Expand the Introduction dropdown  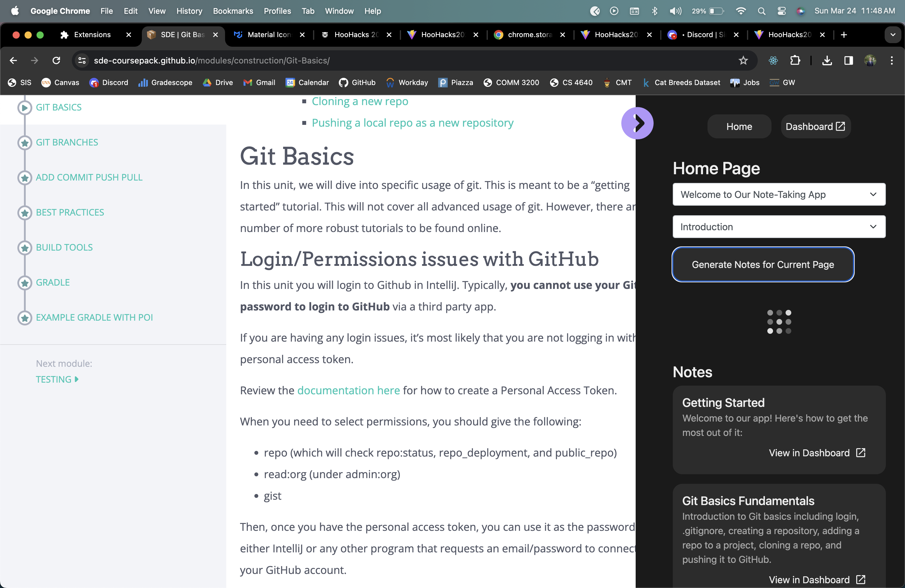779,227
